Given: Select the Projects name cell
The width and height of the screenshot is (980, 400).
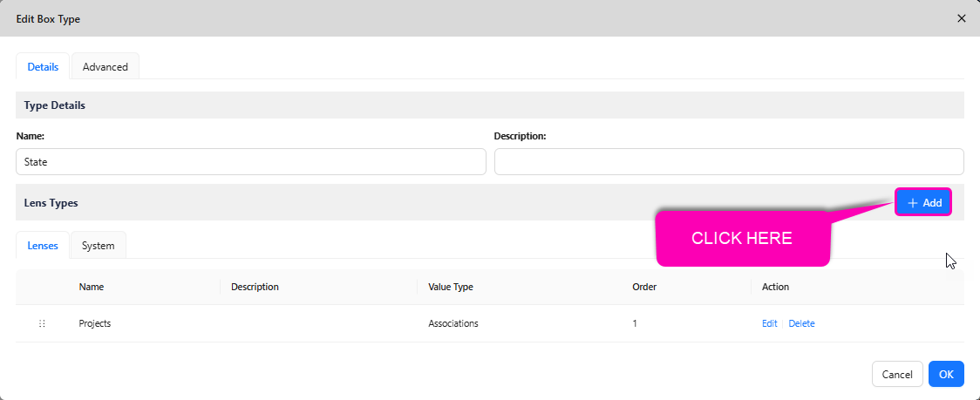Looking at the screenshot, I should coord(95,323).
